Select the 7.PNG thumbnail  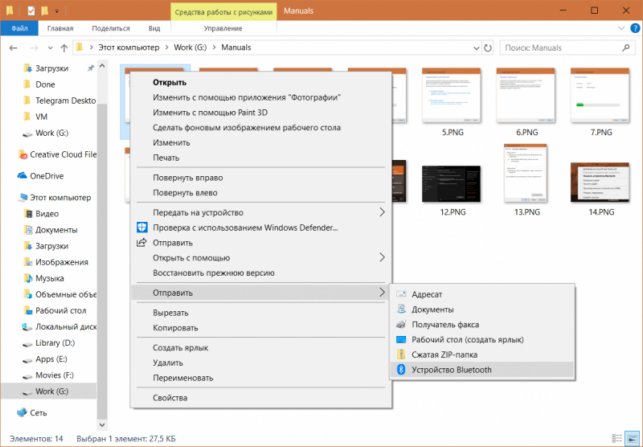click(600, 96)
